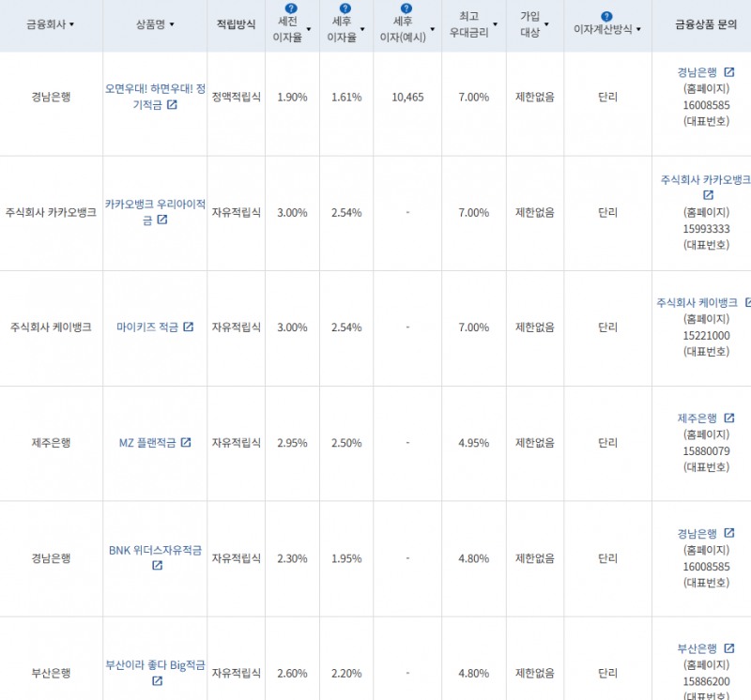Open homepage icon beside 부산은행 inquiry link

pyautogui.click(x=729, y=648)
